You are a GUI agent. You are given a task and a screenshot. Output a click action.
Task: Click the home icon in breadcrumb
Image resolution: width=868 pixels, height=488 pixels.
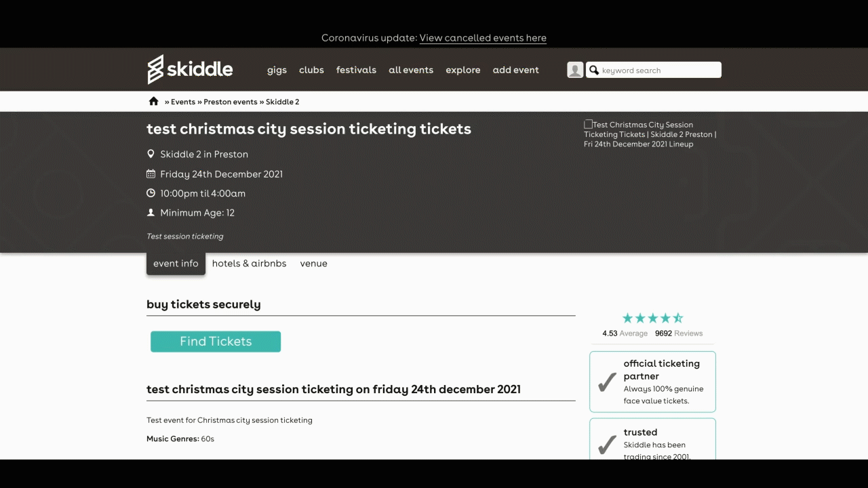point(154,102)
